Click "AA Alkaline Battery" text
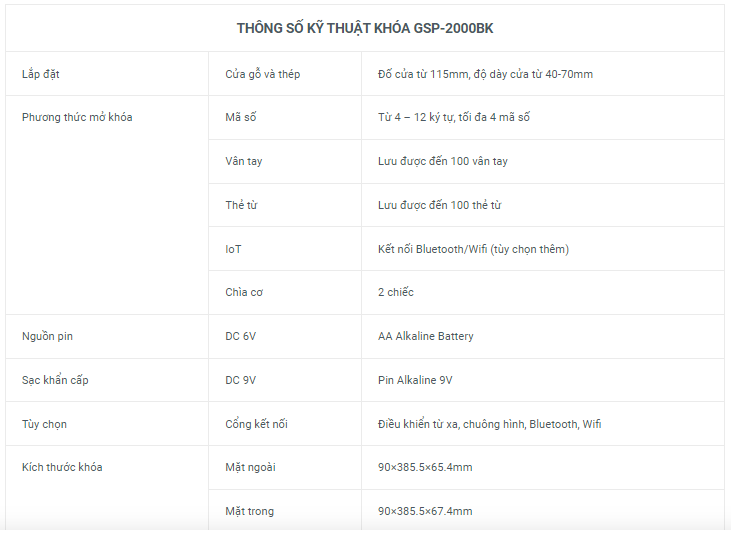The image size is (731, 534). pos(426,336)
